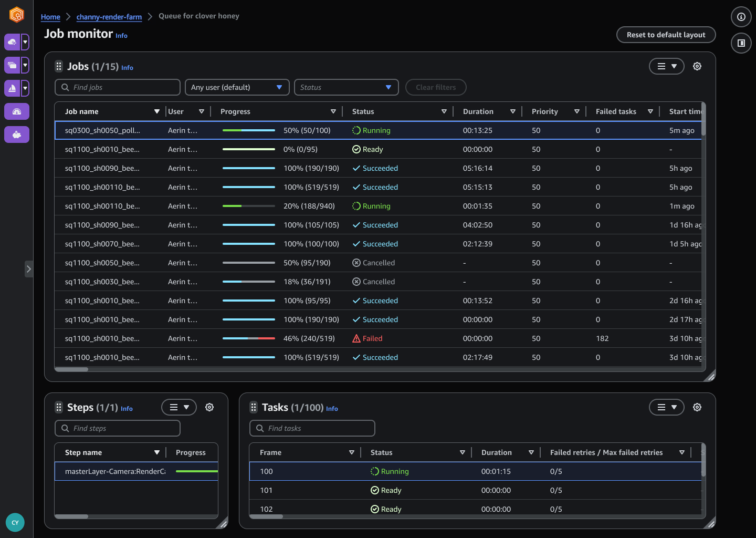Click the cloud farm icon in sidebar
The height and width of the screenshot is (538, 756).
(12, 42)
